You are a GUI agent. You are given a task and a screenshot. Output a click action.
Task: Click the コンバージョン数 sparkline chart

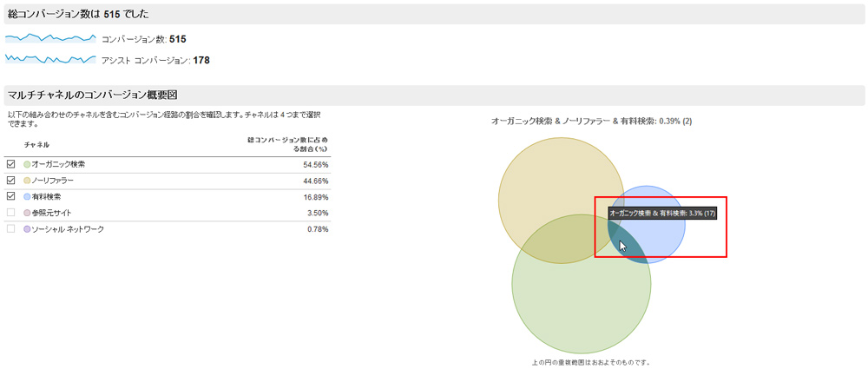[50, 39]
